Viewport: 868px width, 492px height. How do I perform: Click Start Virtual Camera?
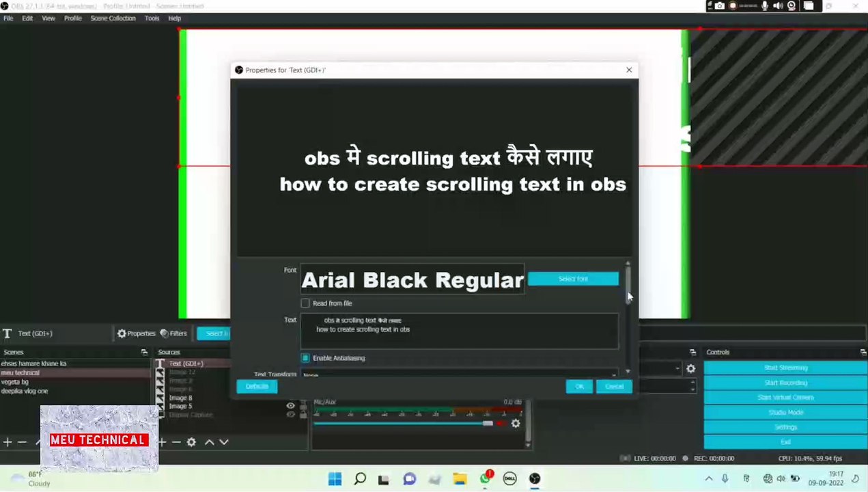coord(785,398)
